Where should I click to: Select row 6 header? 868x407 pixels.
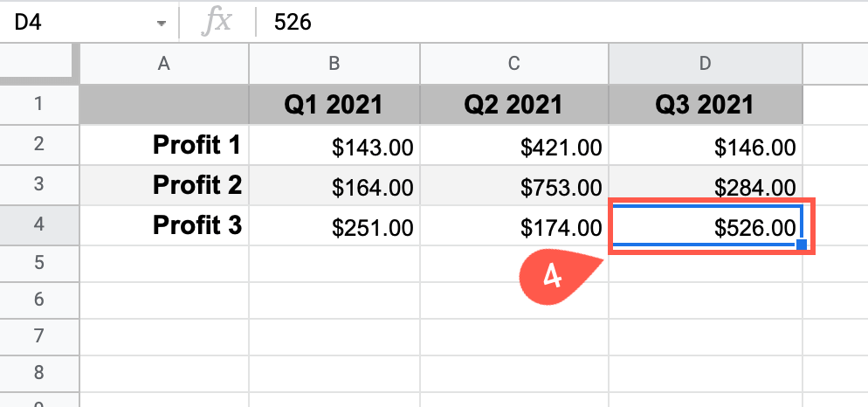pyautogui.click(x=39, y=300)
